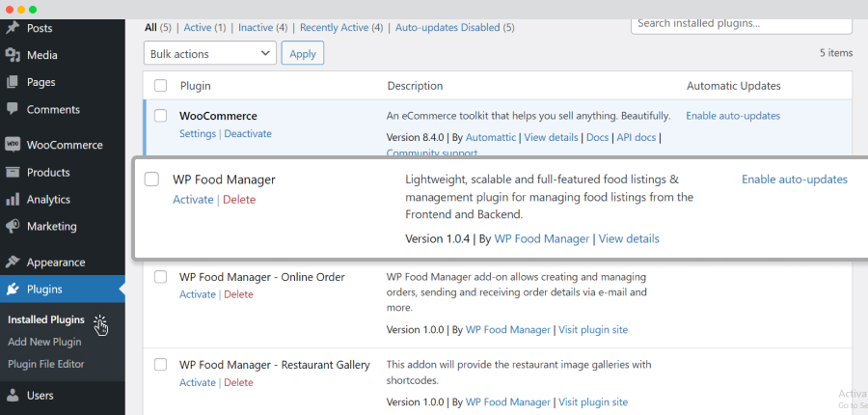
Task: Click the Description column header
Action: click(415, 86)
